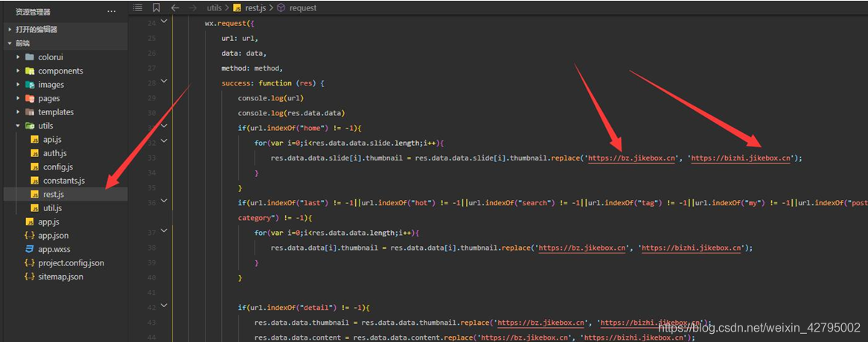Screen dimensions: 868x342
Task: Follow the bz.jikebox.cn link on line 44
Action: point(526,338)
